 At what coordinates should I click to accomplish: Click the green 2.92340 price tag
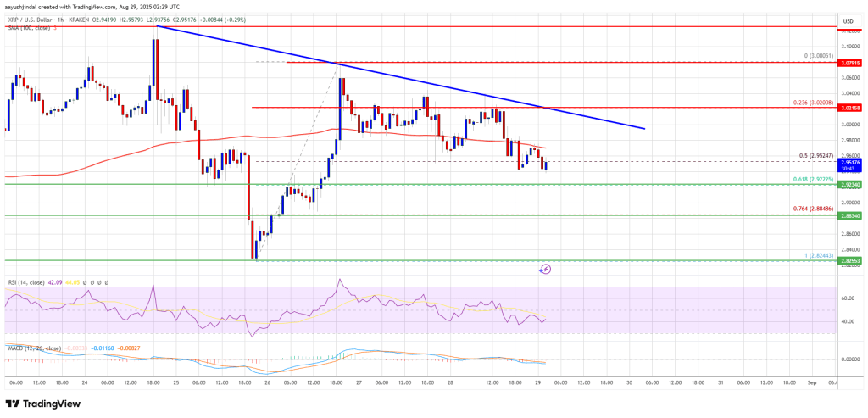849,184
